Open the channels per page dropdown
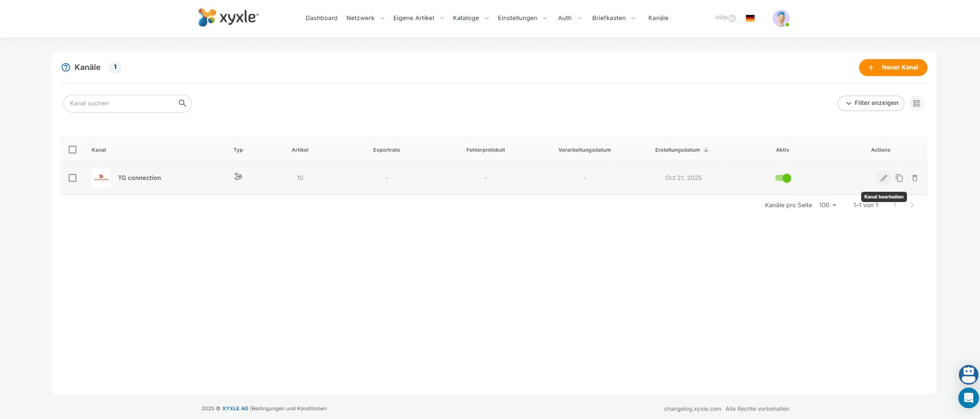 tap(827, 205)
